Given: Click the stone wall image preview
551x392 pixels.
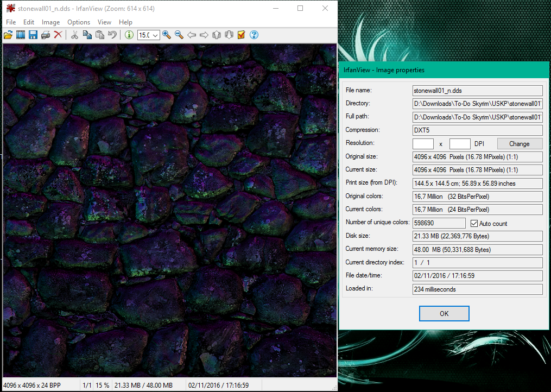Looking at the screenshot, I should coord(169,210).
